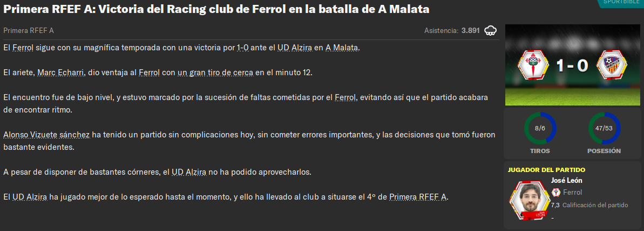Click the rainy weather cloud icon
This screenshot has width=644, height=231.
[490, 30]
